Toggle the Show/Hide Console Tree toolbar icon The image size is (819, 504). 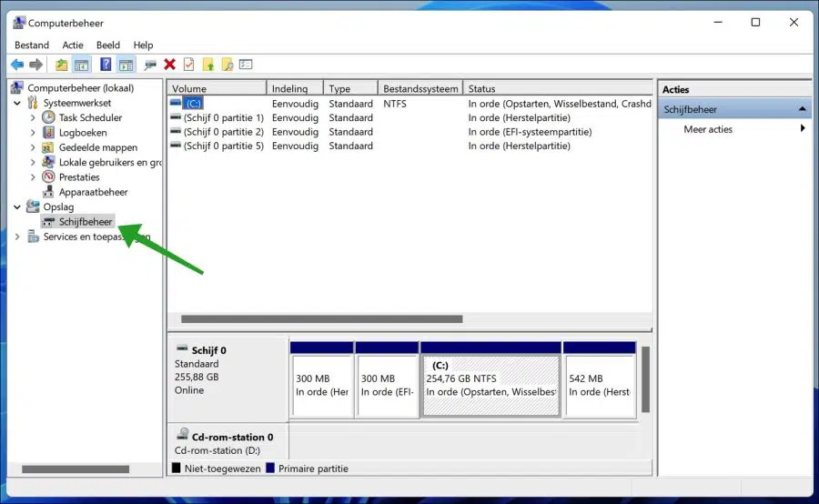(82, 65)
